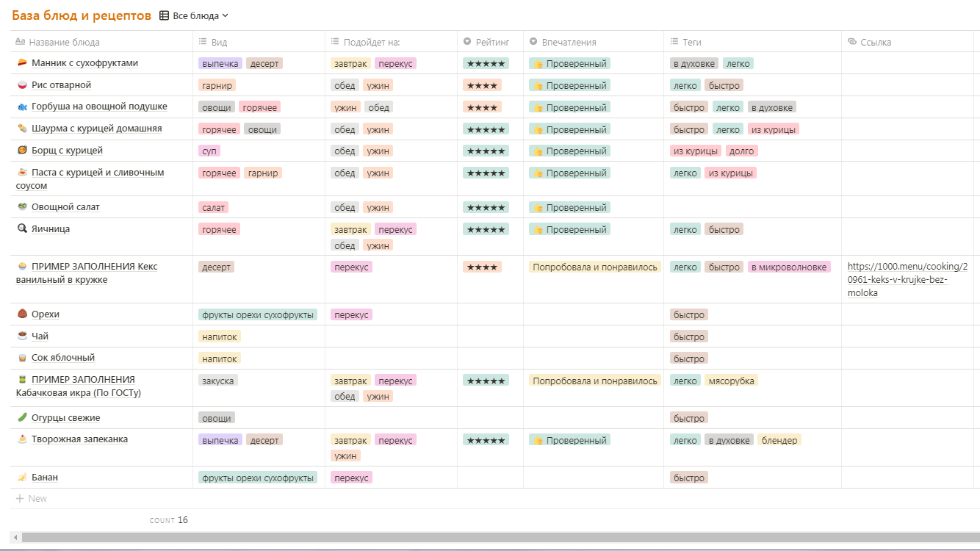Image resolution: width=980 pixels, height=551 pixels.
Task: Click the напиток tag in Чай row
Action: pyautogui.click(x=220, y=336)
